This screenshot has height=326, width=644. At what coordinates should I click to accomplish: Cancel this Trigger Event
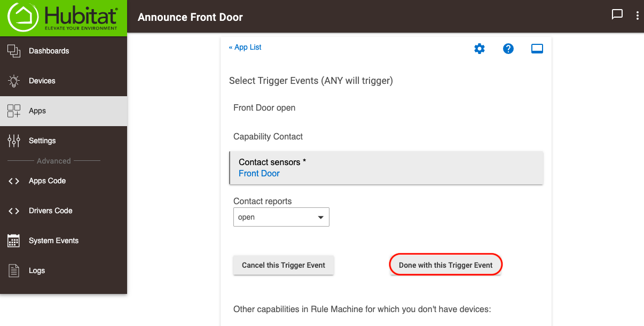[284, 265]
